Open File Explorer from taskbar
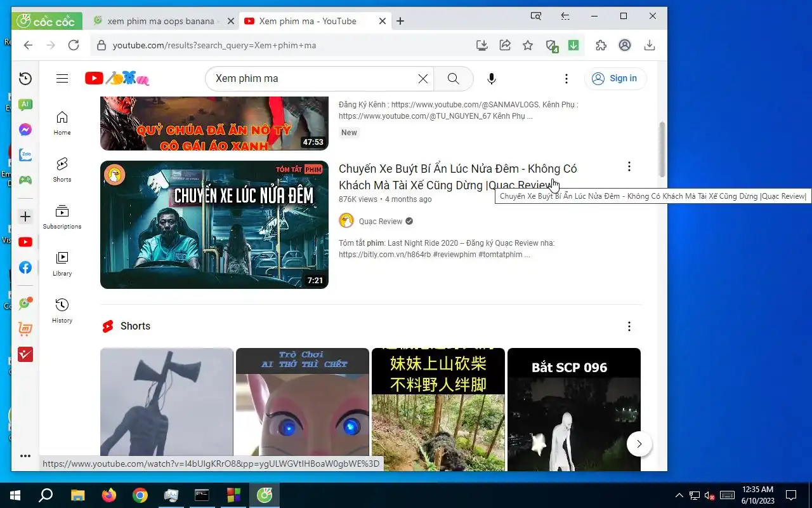 point(77,495)
